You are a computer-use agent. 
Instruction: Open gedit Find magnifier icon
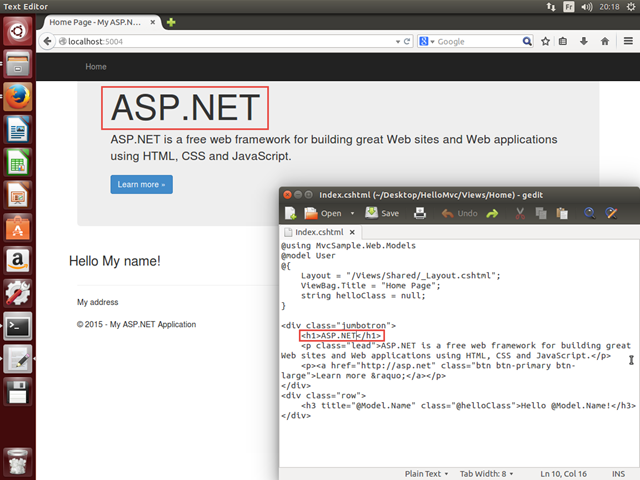click(x=589, y=213)
